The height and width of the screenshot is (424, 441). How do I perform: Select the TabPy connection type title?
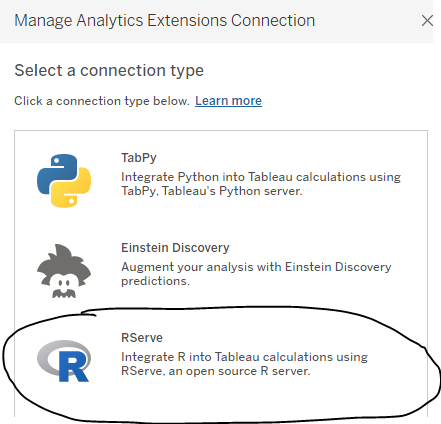pos(139,158)
